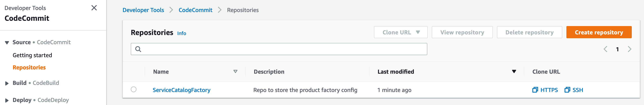Sort by Name column arrow

coord(235,71)
